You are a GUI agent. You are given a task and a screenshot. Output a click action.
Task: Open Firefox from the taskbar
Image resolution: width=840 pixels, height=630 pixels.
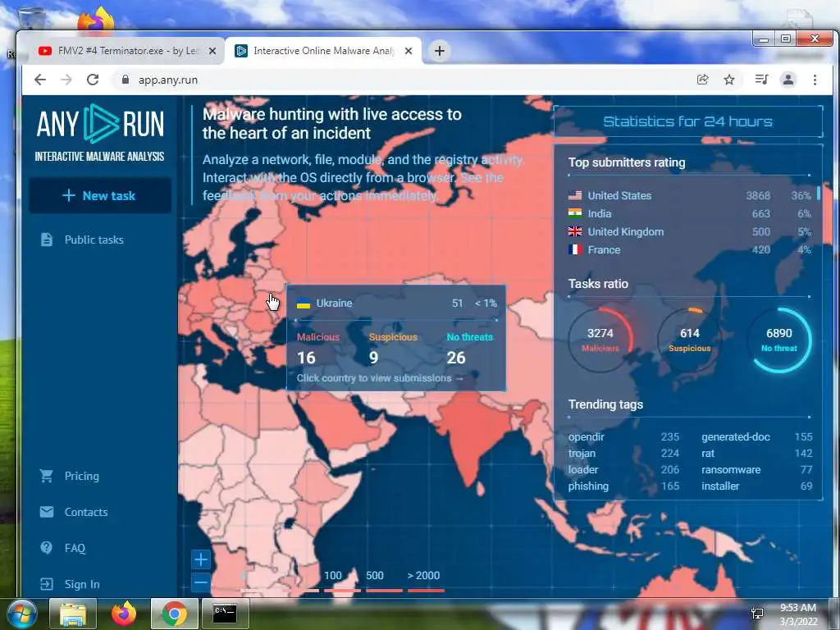click(x=124, y=614)
